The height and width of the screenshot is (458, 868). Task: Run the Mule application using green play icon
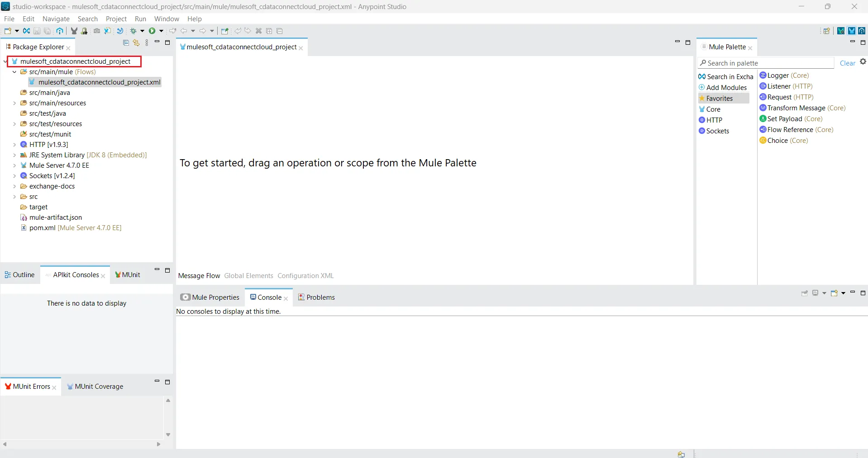(x=153, y=31)
